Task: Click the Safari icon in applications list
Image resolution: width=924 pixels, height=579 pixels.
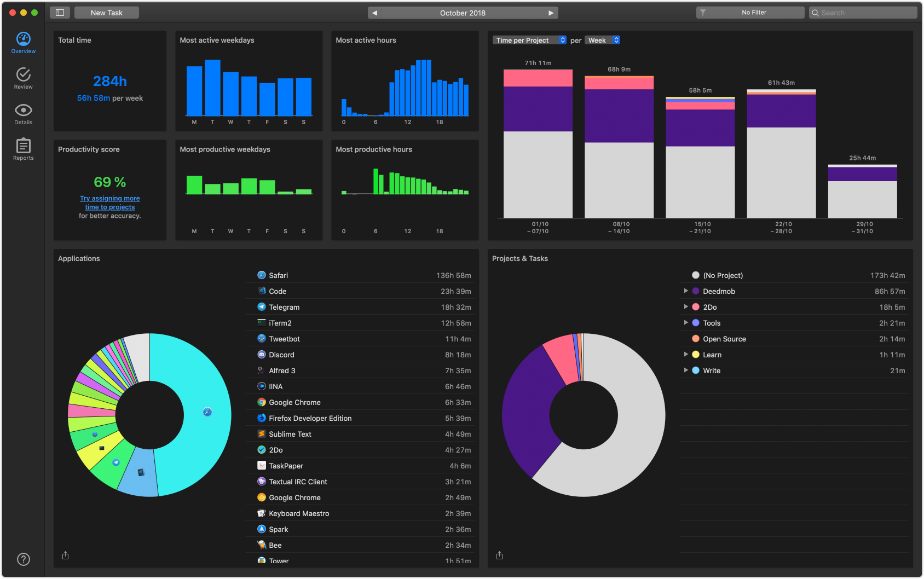Action: coord(262,275)
